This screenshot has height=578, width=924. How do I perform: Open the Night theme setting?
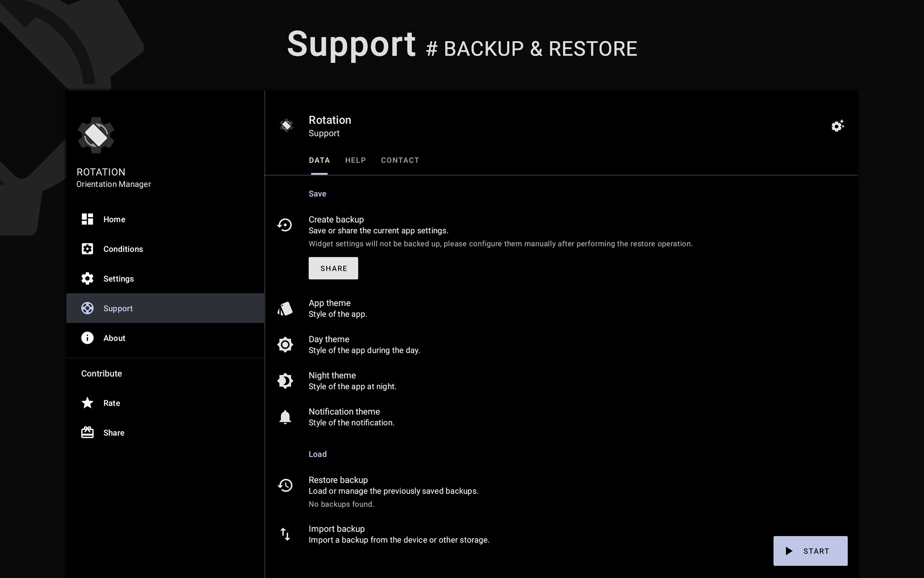coord(561,381)
